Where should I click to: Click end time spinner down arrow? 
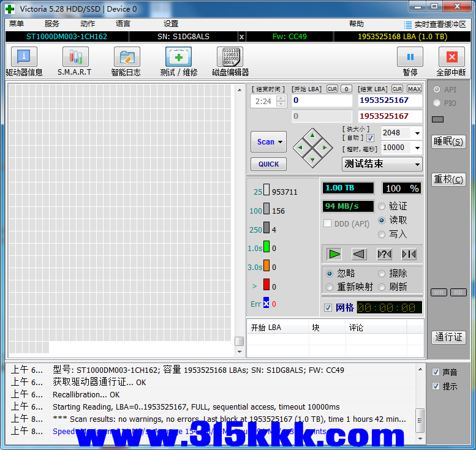(281, 104)
